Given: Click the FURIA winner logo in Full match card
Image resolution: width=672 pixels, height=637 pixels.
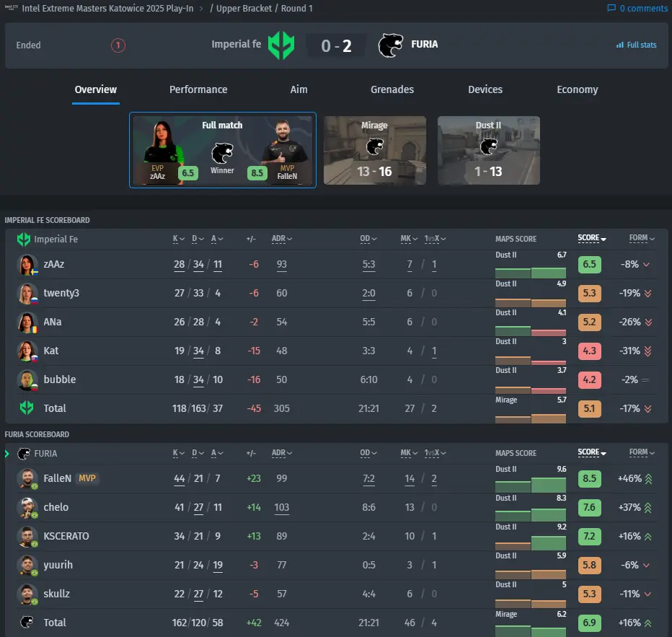Looking at the screenshot, I should point(222,153).
